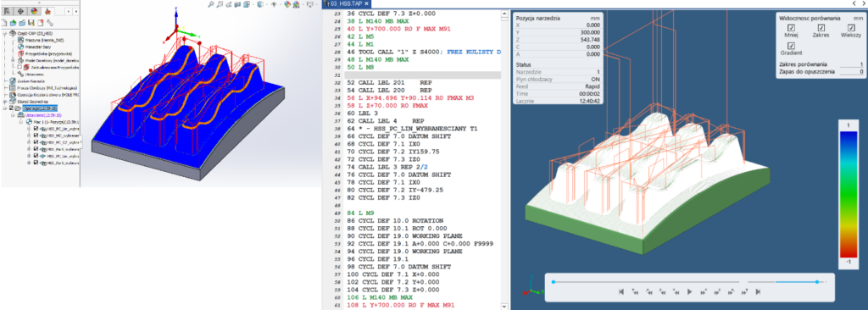Image resolution: width=868 pixels, height=310 pixels.
Task: Play the toolpath simulation
Action: pos(690,291)
